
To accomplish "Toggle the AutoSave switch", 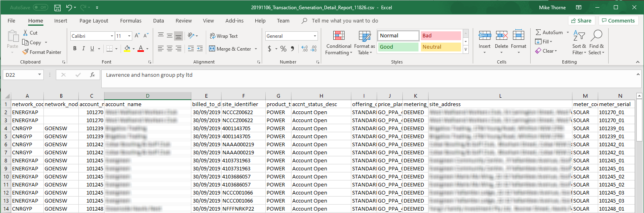I will [x=40, y=7].
